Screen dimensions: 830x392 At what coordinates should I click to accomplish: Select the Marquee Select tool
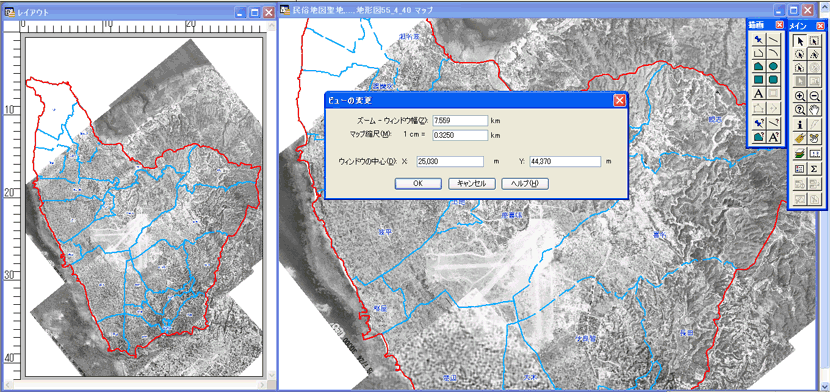coord(815,40)
